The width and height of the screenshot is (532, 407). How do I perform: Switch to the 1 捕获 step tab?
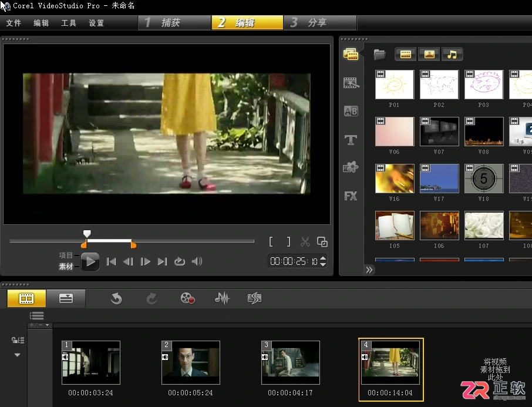point(174,23)
